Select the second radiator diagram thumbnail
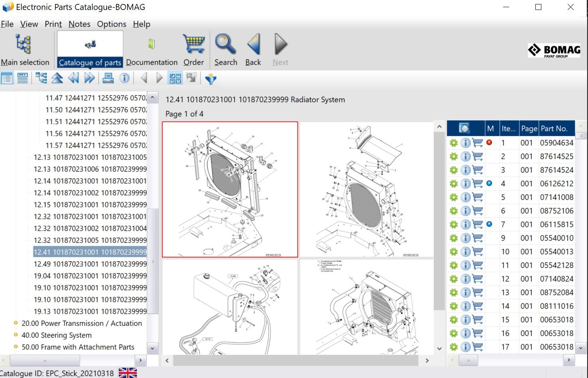 pyautogui.click(x=366, y=190)
